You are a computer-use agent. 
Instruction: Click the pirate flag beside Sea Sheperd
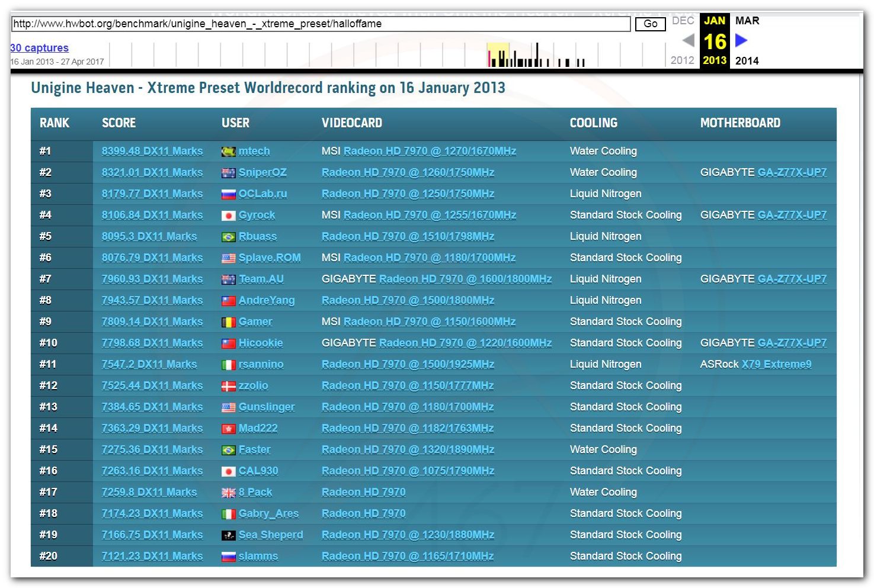coord(228,535)
